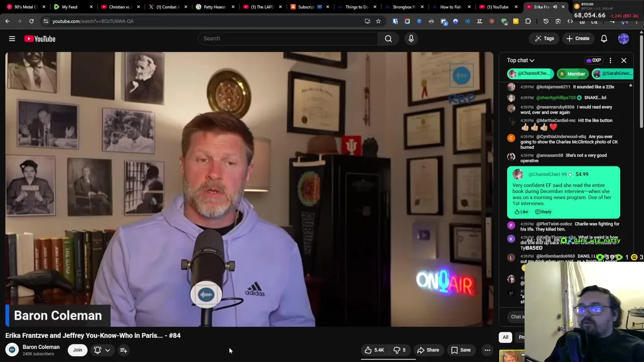Like the ChantelCheri super chat message
Image resolution: width=644 pixels, height=362 pixels.
pyautogui.click(x=521, y=212)
